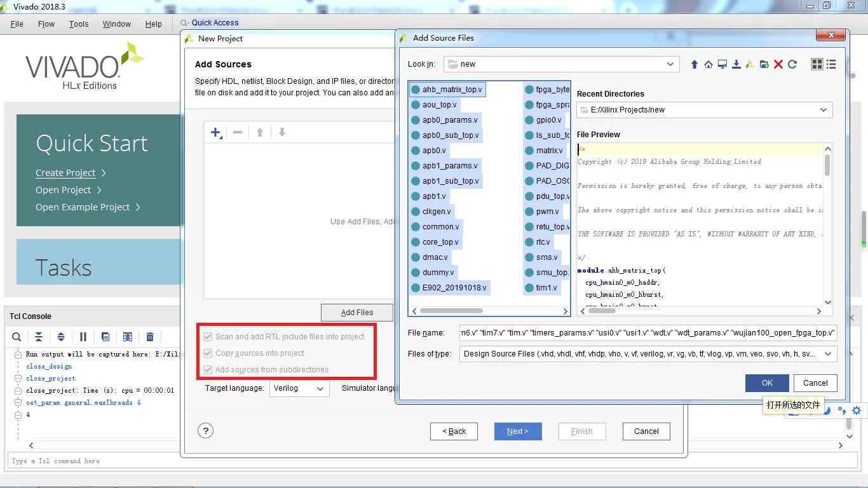Image resolution: width=868 pixels, height=488 pixels.
Task: Open New Project wizard help icon
Action: [x=205, y=431]
